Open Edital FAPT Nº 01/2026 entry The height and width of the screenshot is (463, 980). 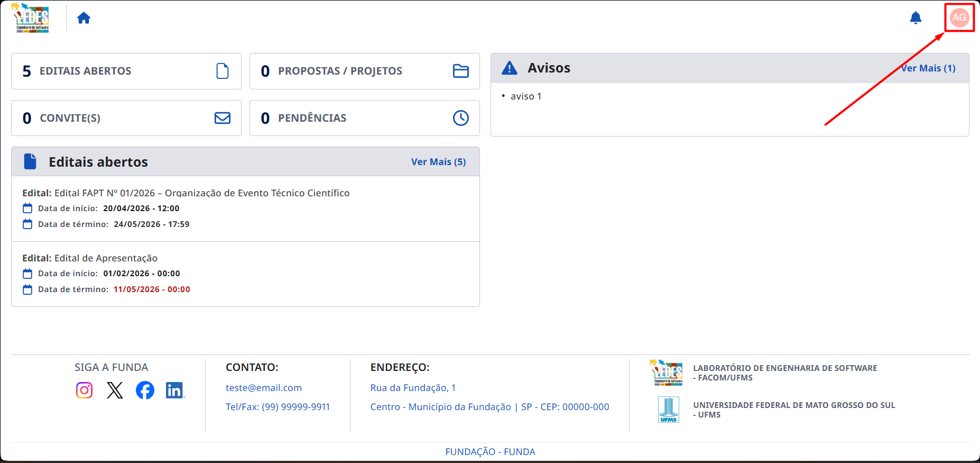tap(245, 209)
